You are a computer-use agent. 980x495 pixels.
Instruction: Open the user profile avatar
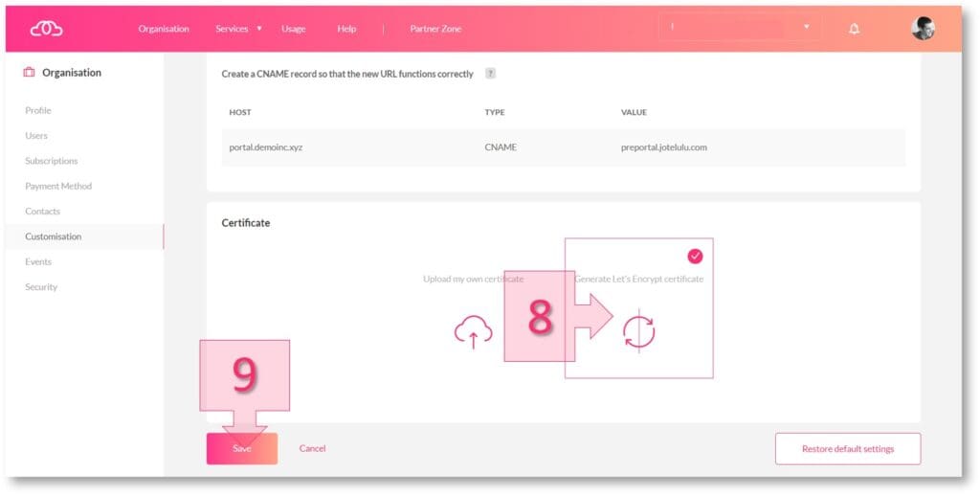click(x=922, y=29)
